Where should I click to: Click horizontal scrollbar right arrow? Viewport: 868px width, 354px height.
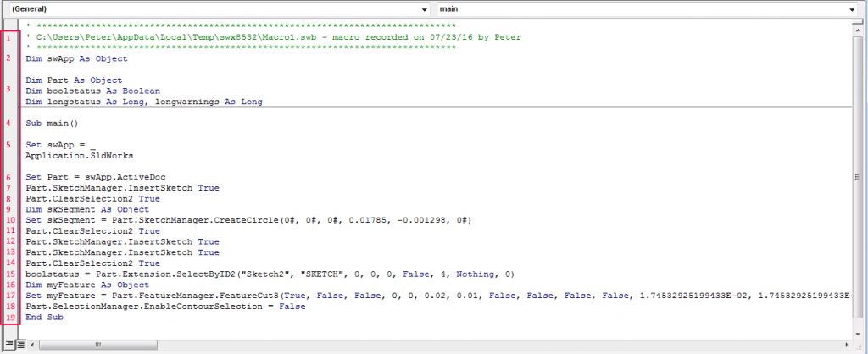point(845,345)
